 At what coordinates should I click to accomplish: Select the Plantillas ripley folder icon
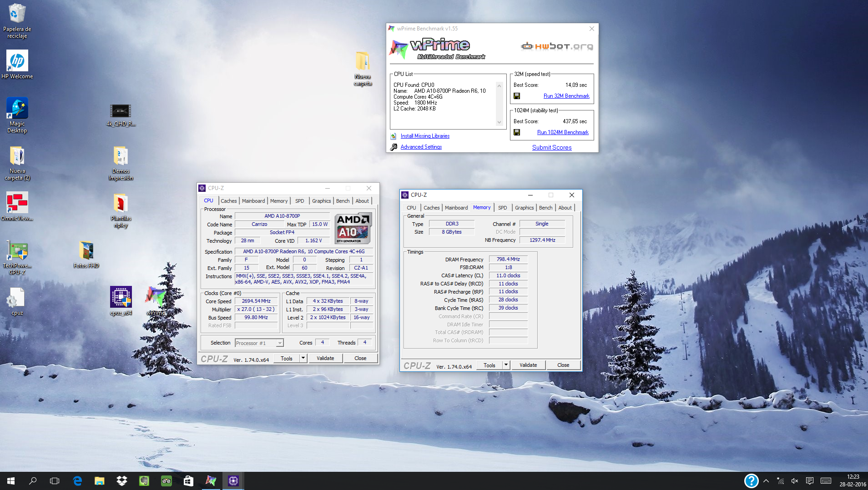tap(121, 210)
